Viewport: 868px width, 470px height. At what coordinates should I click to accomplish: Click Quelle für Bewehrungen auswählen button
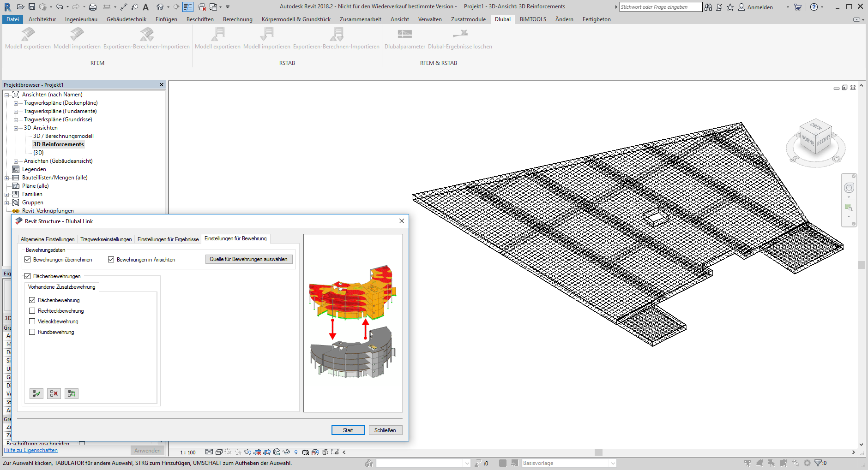(x=249, y=259)
